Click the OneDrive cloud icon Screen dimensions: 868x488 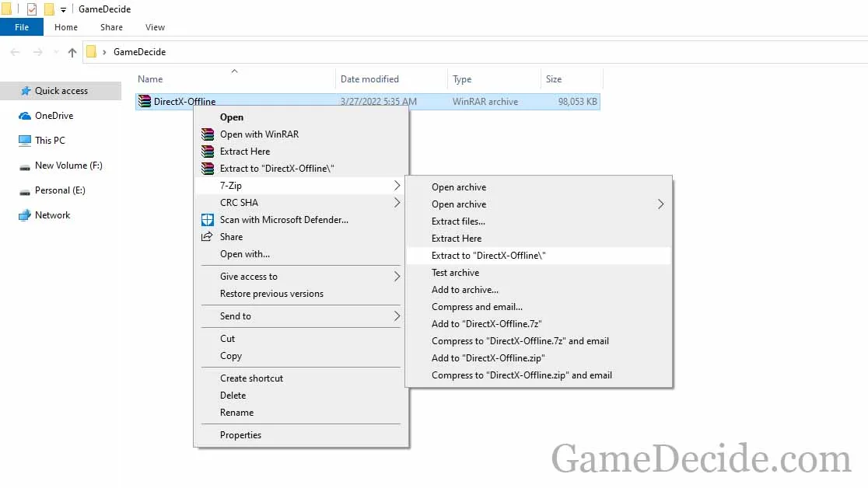(x=25, y=116)
